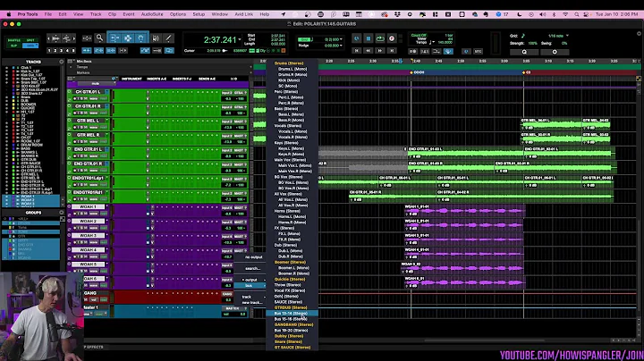
Task: Select the WOAH 1_01-01 audio clip
Action: (x=464, y=210)
